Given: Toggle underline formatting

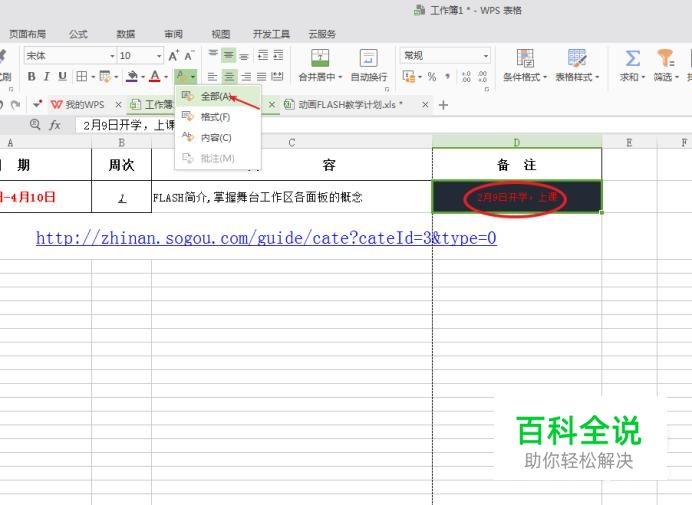Looking at the screenshot, I should (x=62, y=76).
